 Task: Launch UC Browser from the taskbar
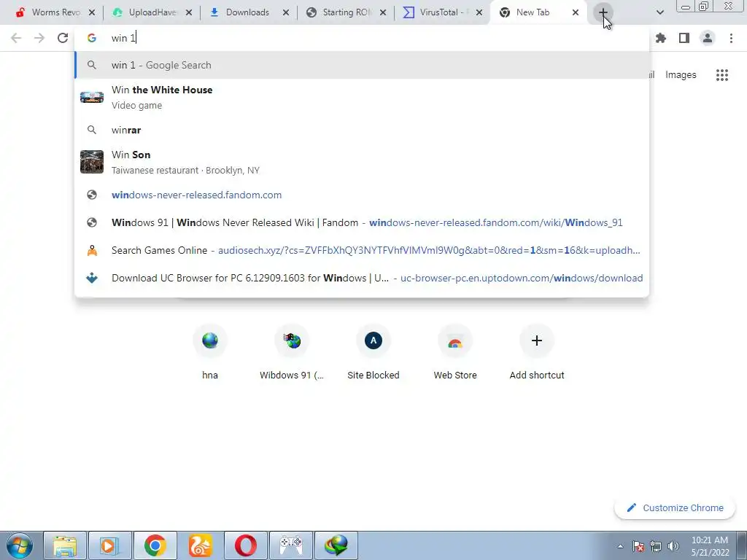[x=201, y=545]
